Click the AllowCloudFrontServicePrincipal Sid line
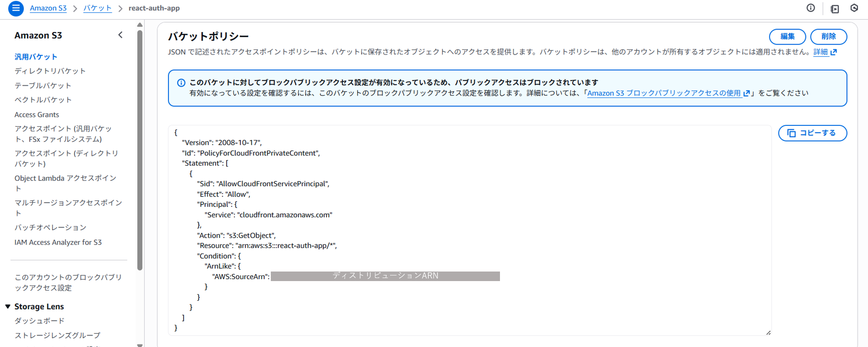The height and width of the screenshot is (347, 868). pos(263,184)
